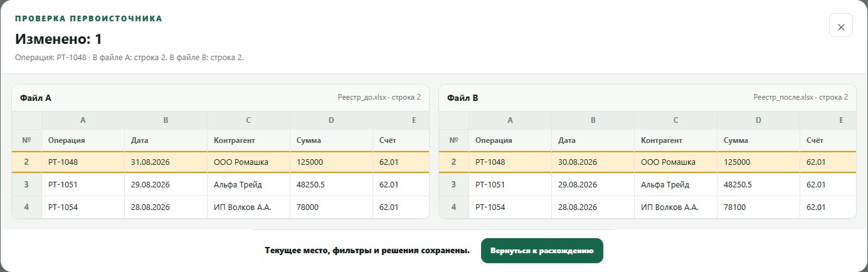This screenshot has height=272, width=868.
Task: Click PT-1048 cell in Файл B
Action: coord(511,162)
